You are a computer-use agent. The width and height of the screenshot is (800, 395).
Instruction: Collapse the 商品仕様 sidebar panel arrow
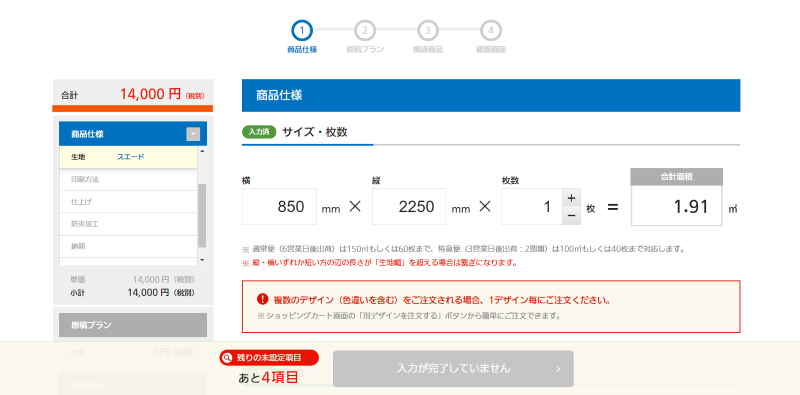point(193,134)
